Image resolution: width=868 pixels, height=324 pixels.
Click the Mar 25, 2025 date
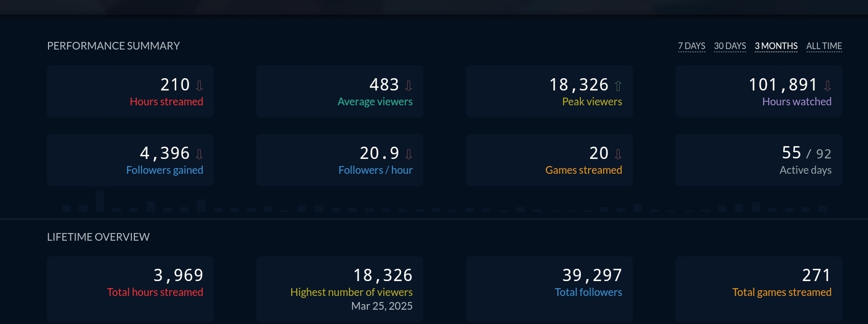coord(382,306)
